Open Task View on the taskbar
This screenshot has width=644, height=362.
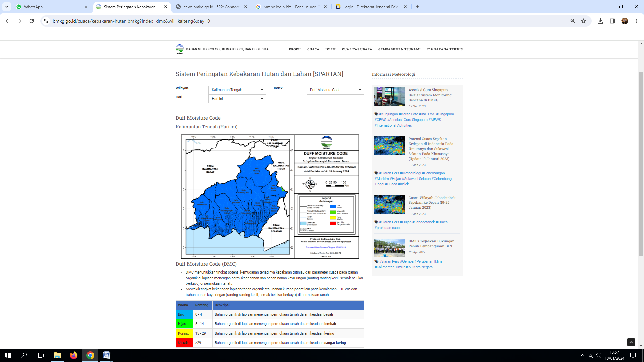(40, 355)
